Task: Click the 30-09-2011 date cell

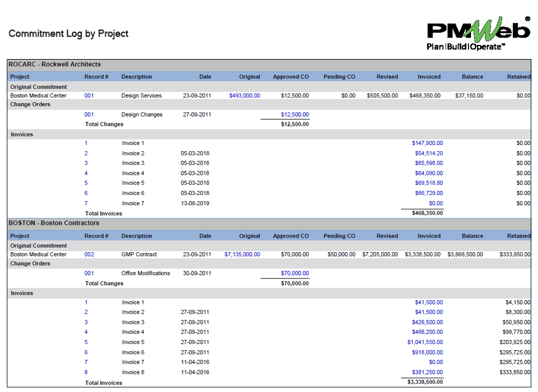Action: point(197,273)
